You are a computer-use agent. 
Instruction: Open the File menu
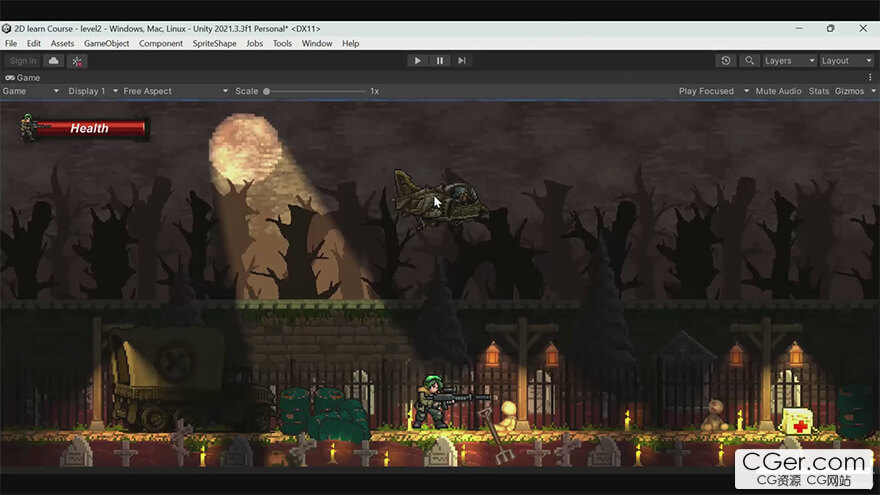pyautogui.click(x=11, y=43)
